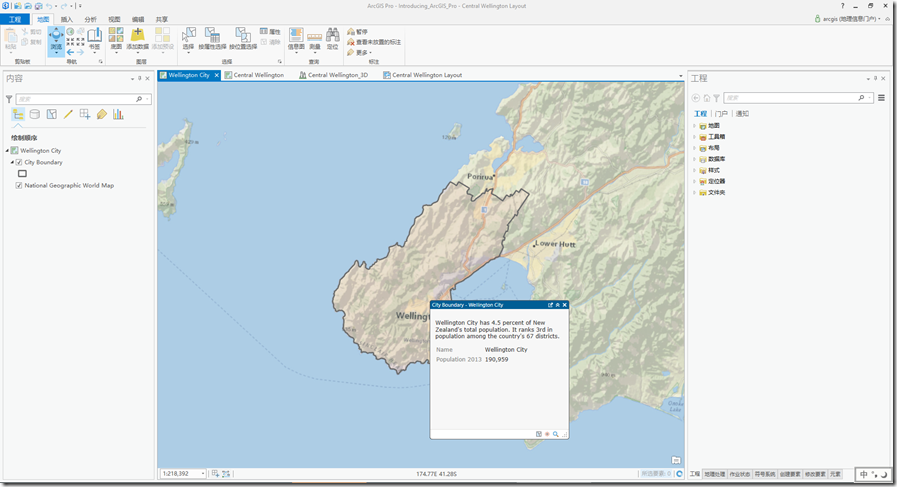
Task: Go to previous extent with back arrow
Action: coord(70,52)
